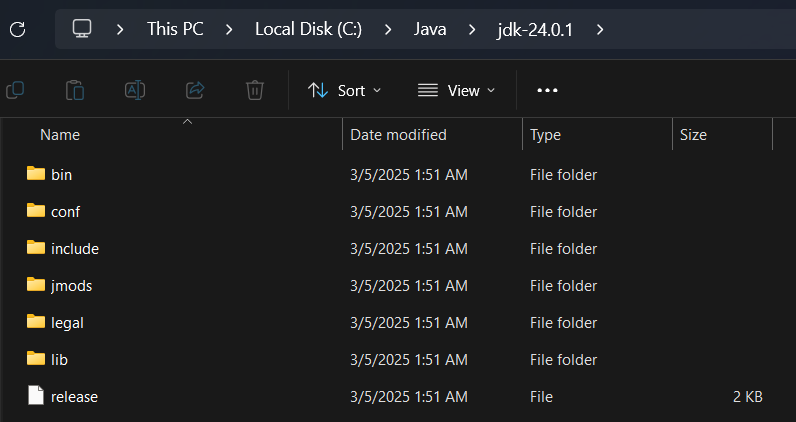Open the View dropdown menu
Screen dimensions: 796x422
tap(456, 90)
